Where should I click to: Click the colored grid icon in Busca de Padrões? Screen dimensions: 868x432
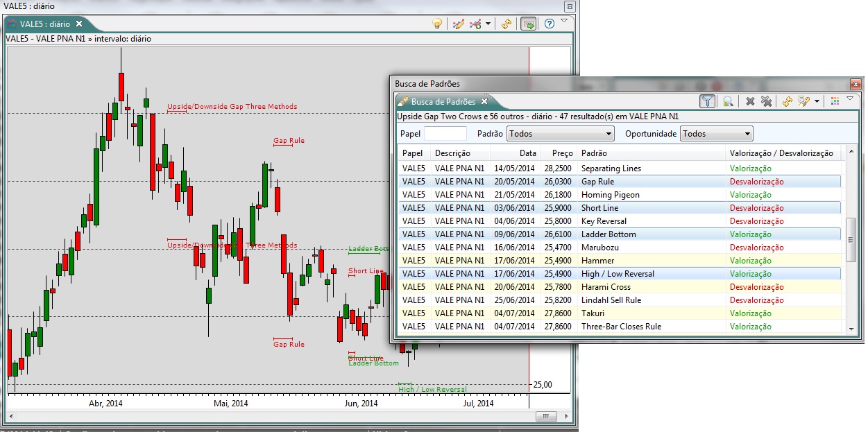[835, 101]
